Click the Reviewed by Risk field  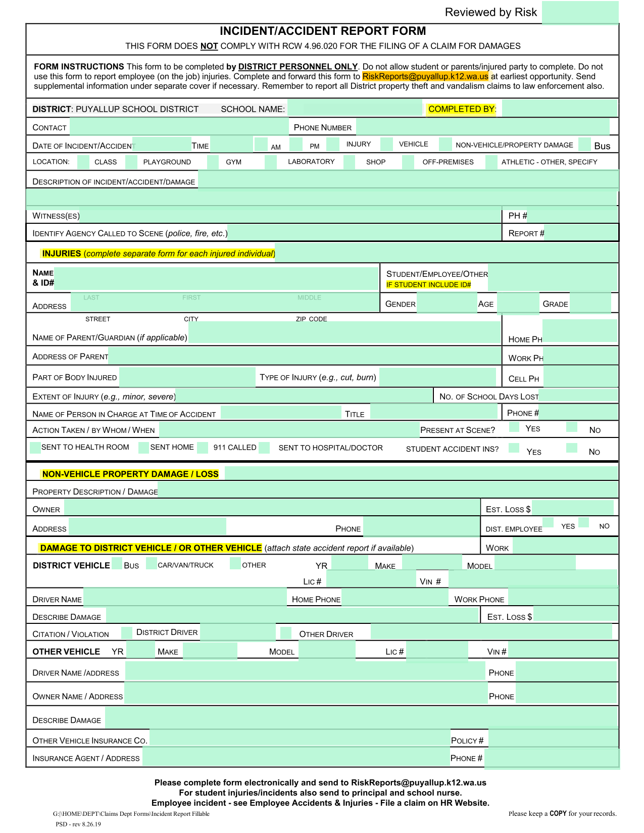click(x=580, y=13)
